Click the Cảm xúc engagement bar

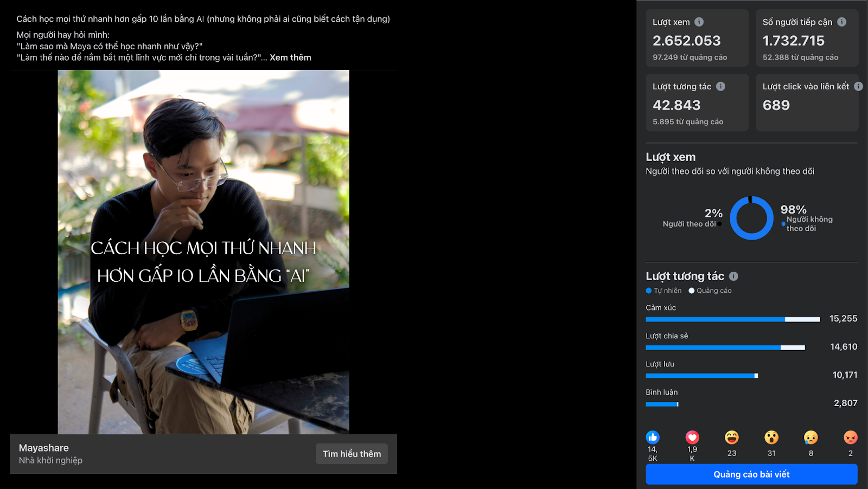coord(733,319)
